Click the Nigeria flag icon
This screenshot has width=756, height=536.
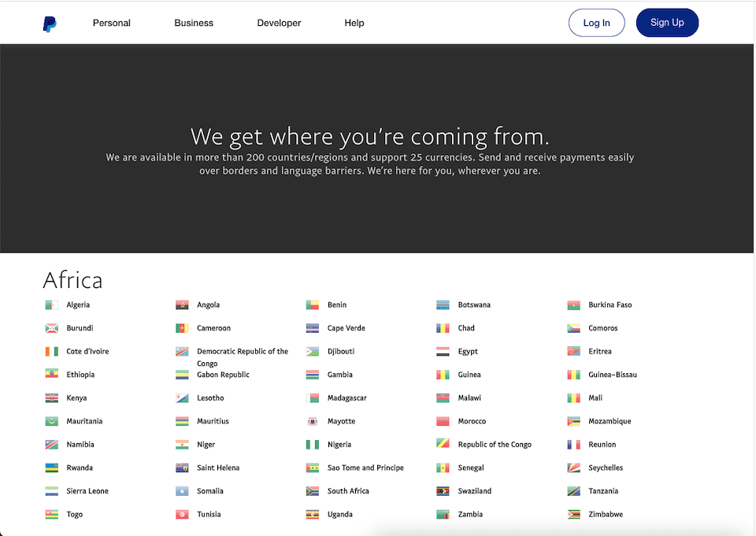[312, 444]
